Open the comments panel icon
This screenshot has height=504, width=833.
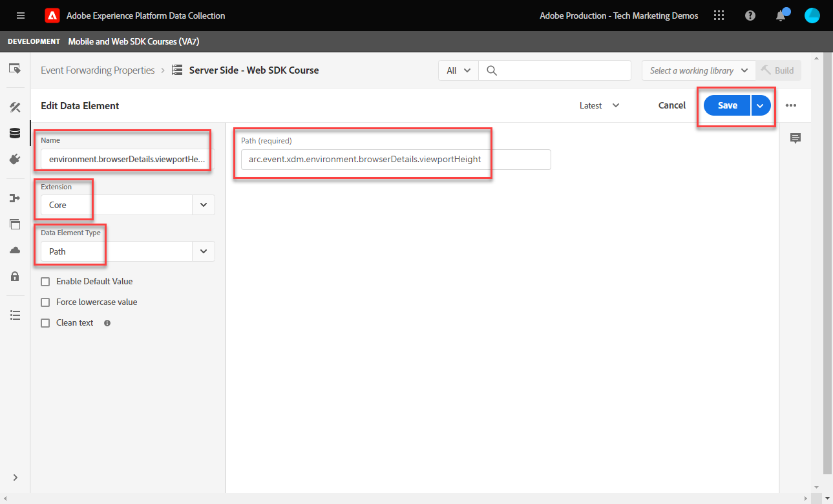click(x=796, y=138)
